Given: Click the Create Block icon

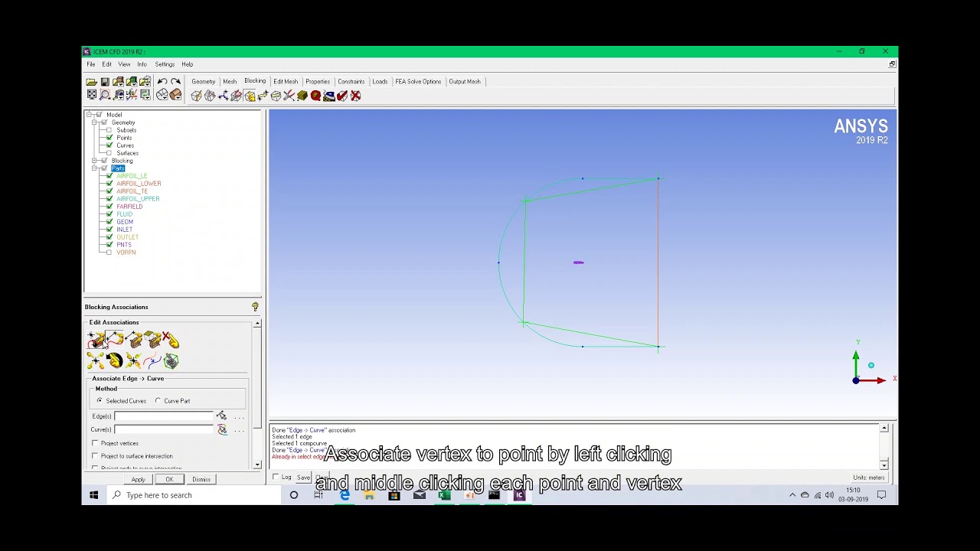Looking at the screenshot, I should click(x=197, y=96).
